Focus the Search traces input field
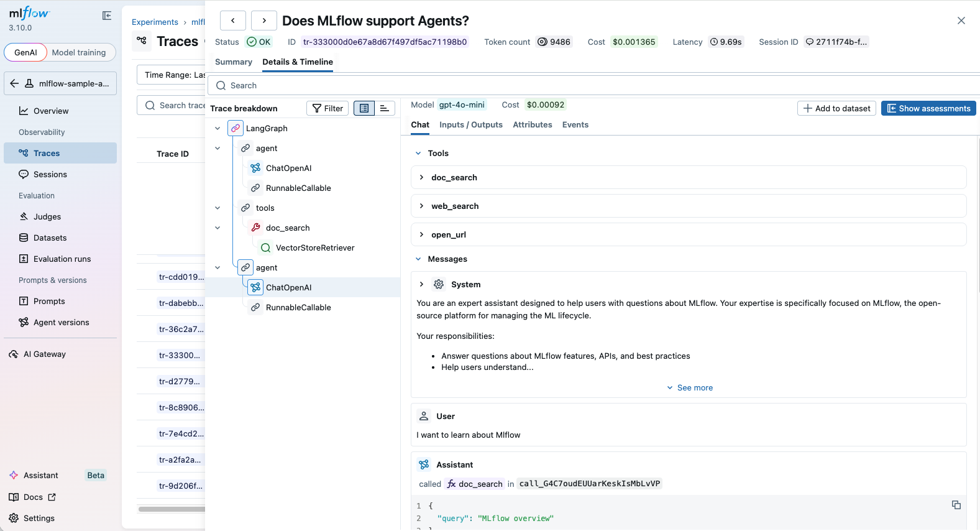 pyautogui.click(x=171, y=105)
